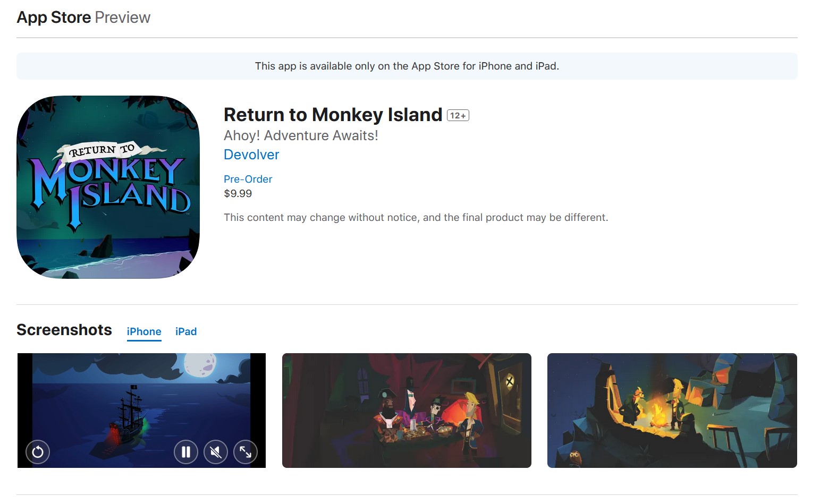Pause the ship preview video
This screenshot has height=504, width=820.
point(186,452)
